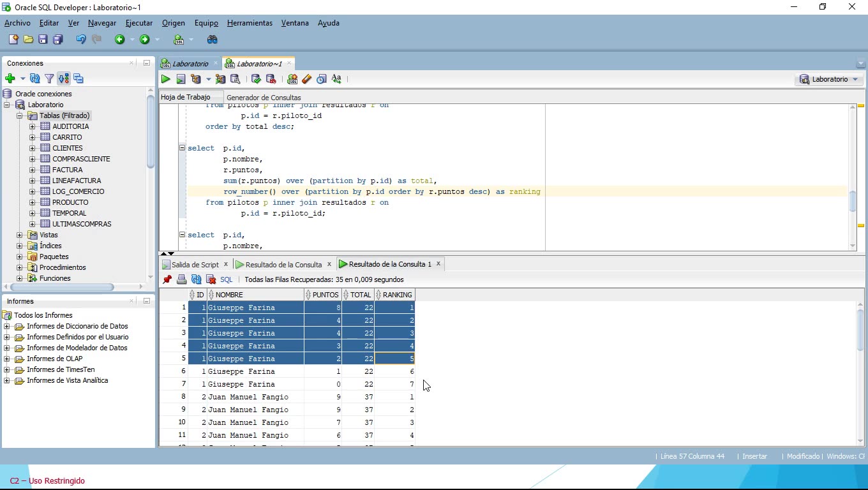The height and width of the screenshot is (490, 868).
Task: Commit pending changes with the database checkmark icon
Action: click(255, 78)
